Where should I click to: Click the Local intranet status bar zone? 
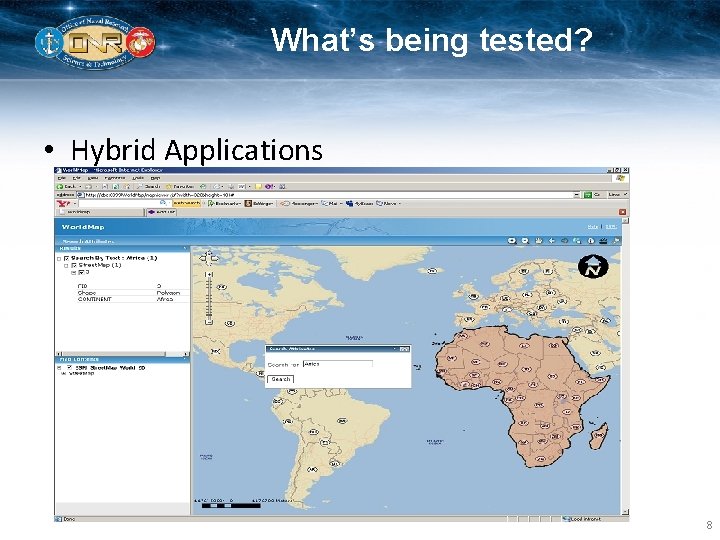pos(582,519)
